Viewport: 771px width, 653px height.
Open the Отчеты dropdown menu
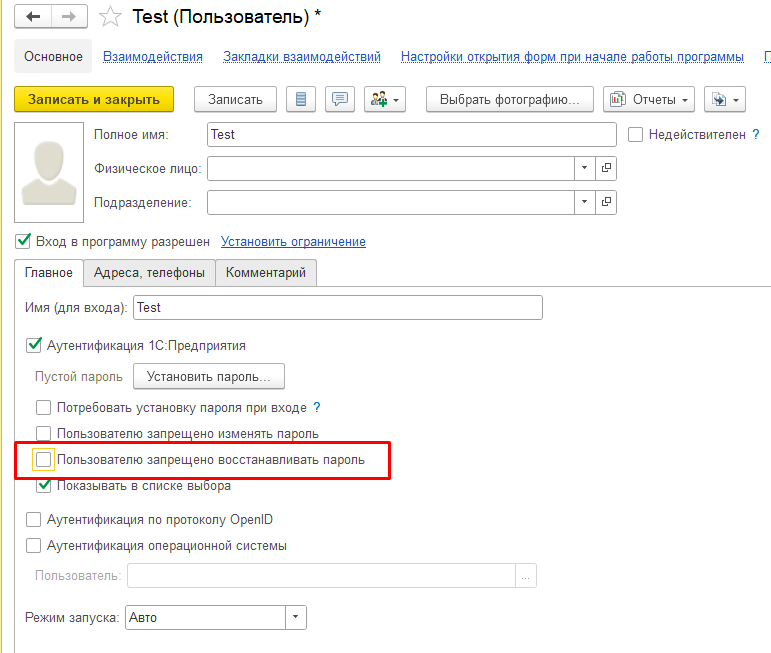pos(650,99)
